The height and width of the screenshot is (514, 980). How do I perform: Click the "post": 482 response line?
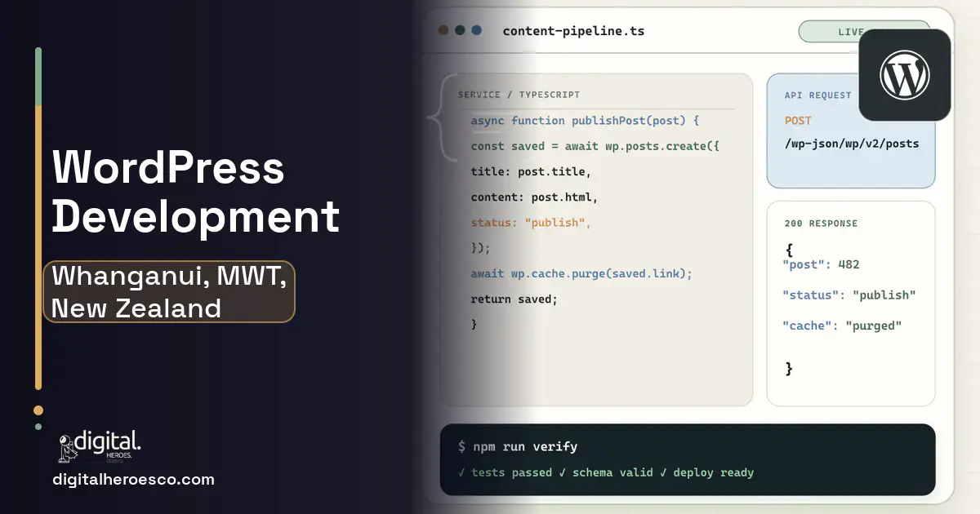[821, 264]
